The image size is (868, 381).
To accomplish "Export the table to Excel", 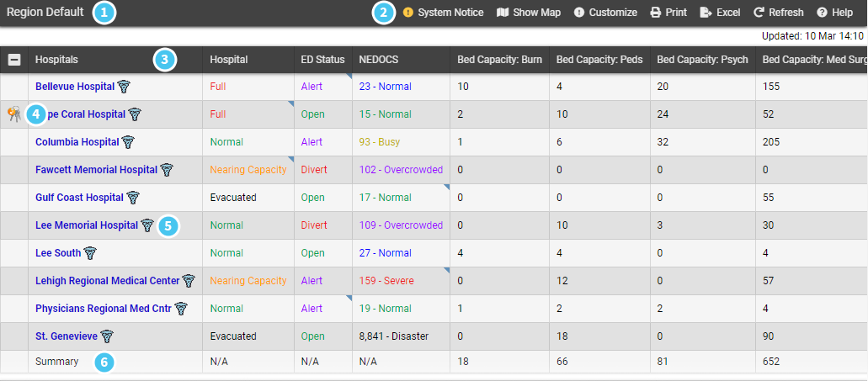I will click(x=720, y=12).
